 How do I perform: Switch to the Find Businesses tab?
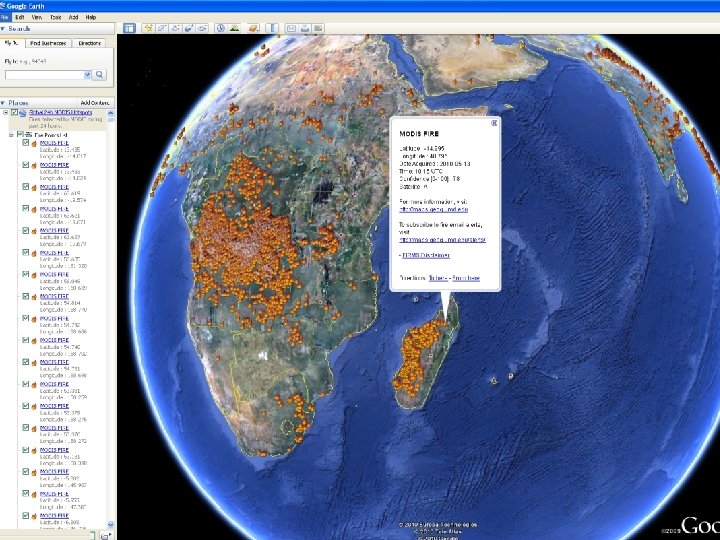48,43
